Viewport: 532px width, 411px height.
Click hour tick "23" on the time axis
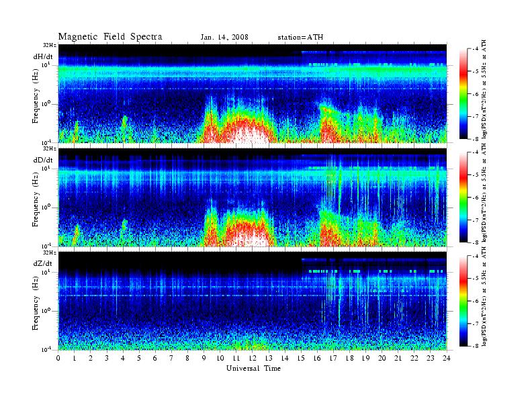click(431, 358)
